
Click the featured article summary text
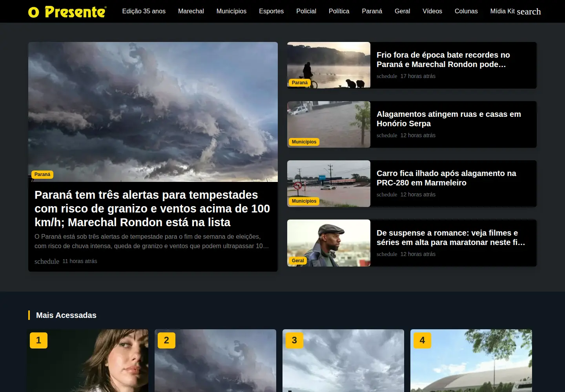click(152, 241)
